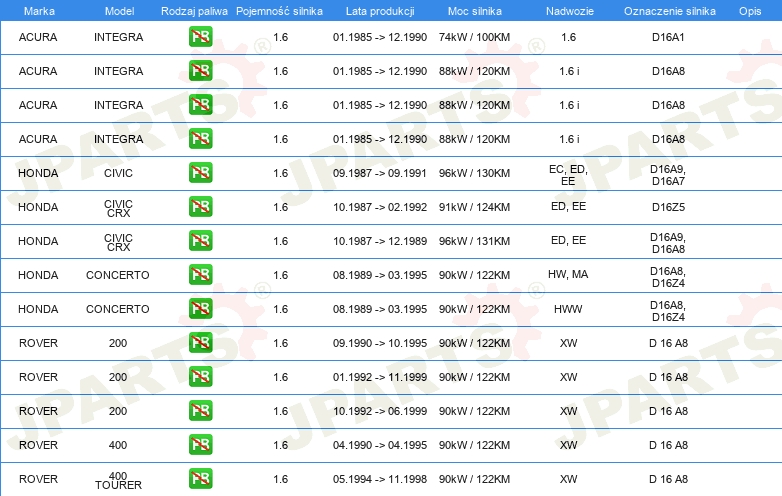This screenshot has width=782, height=496.
Task: Click the Pojemność silnika column header
Action: pyautogui.click(x=279, y=11)
